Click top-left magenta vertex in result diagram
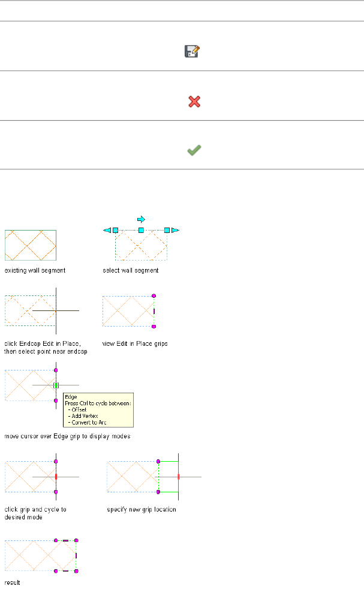 (x=56, y=540)
